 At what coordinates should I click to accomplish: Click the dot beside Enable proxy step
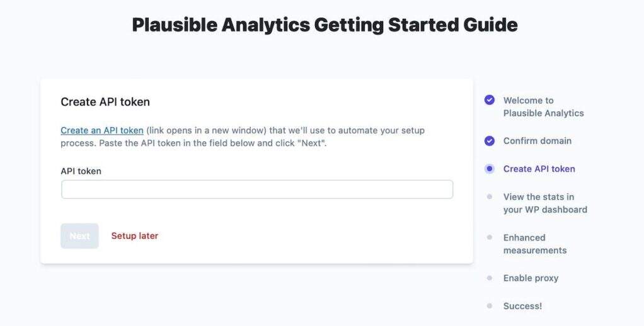(490, 278)
